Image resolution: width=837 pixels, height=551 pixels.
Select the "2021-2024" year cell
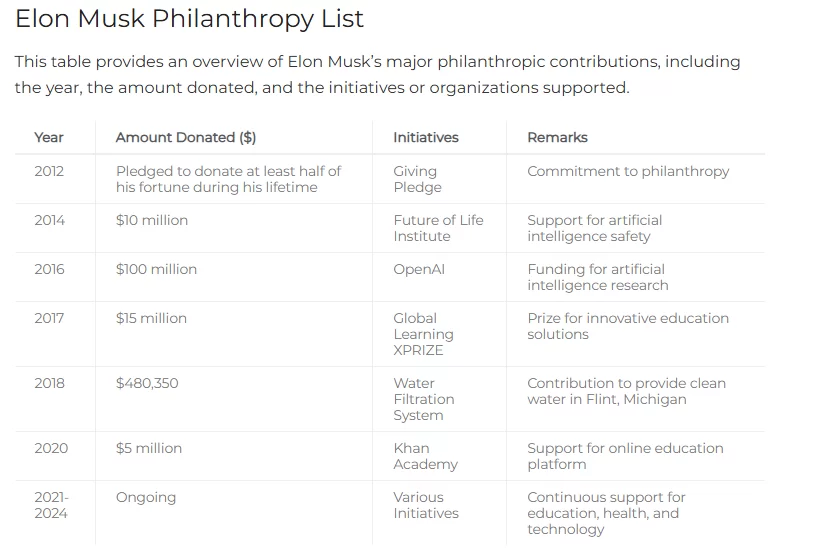pyautogui.click(x=51, y=505)
